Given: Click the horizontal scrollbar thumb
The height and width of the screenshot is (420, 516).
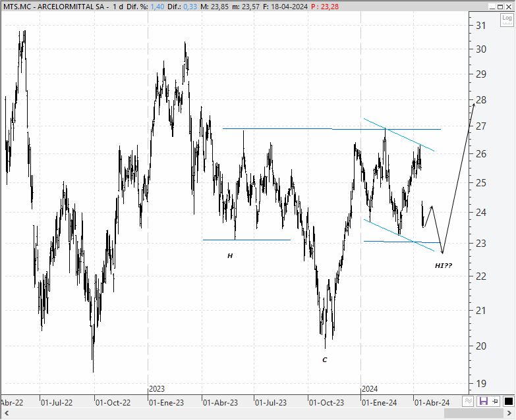Looking at the screenshot, I should click(473, 413).
